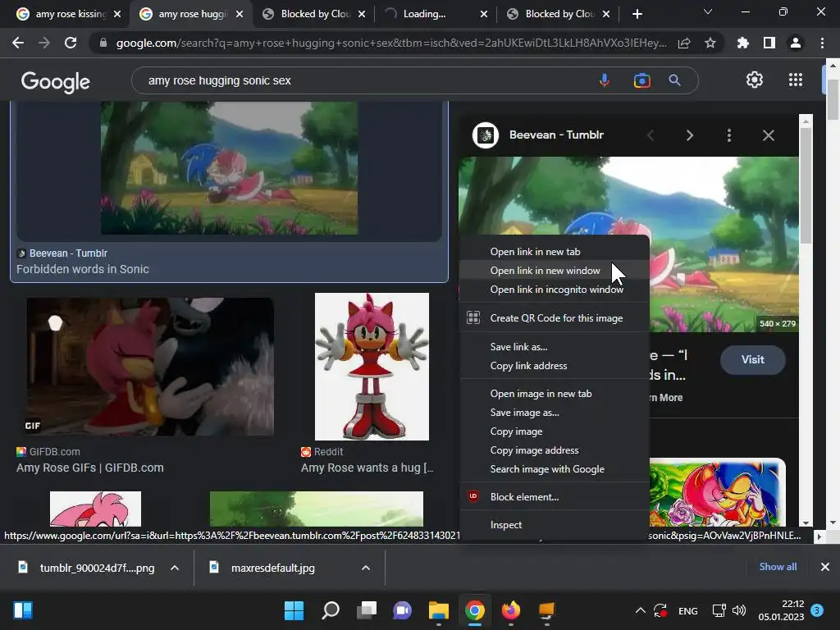Open Google apps grid
Screen dimensions: 840x630
[796, 80]
